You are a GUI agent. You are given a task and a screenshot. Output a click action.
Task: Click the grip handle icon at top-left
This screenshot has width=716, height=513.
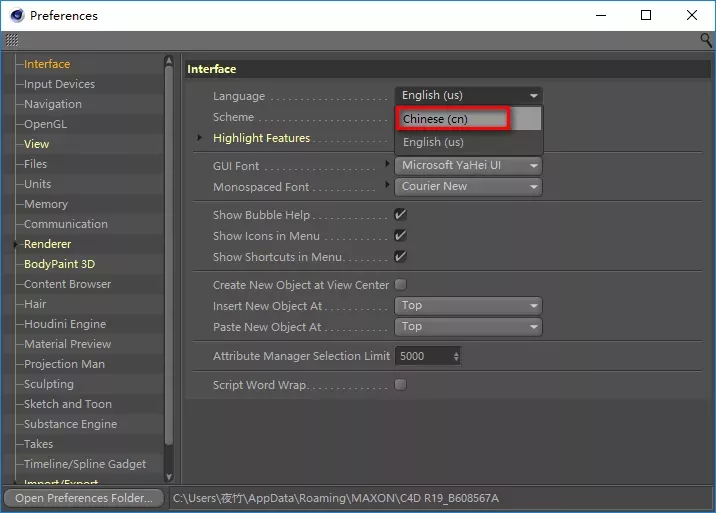tap(12, 40)
